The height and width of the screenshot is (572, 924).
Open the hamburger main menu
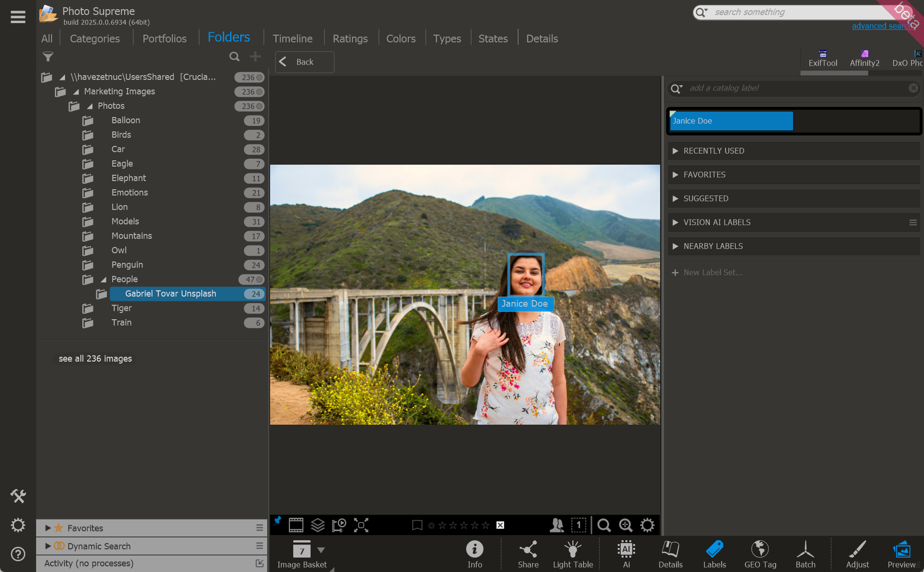[x=18, y=17]
